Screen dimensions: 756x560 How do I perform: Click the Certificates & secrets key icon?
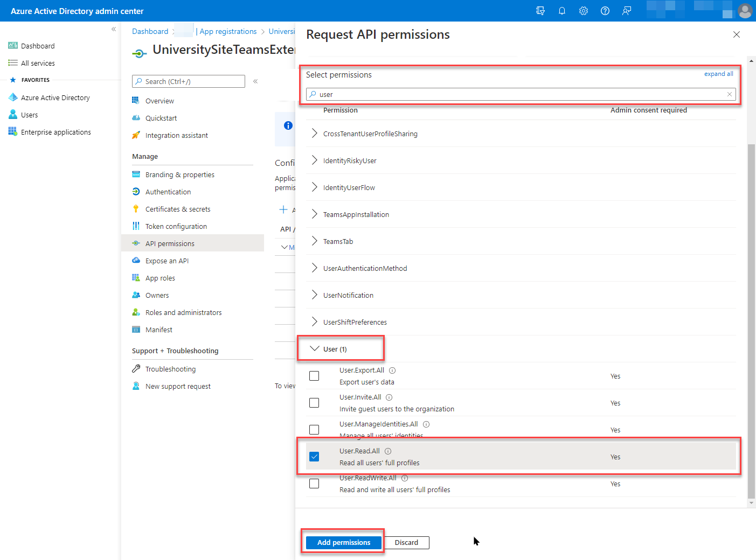pyautogui.click(x=136, y=209)
